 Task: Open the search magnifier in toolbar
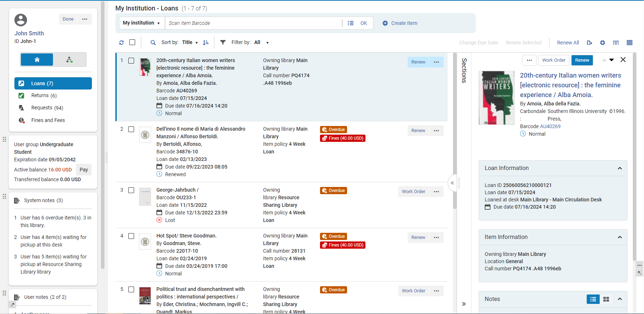tap(153, 43)
